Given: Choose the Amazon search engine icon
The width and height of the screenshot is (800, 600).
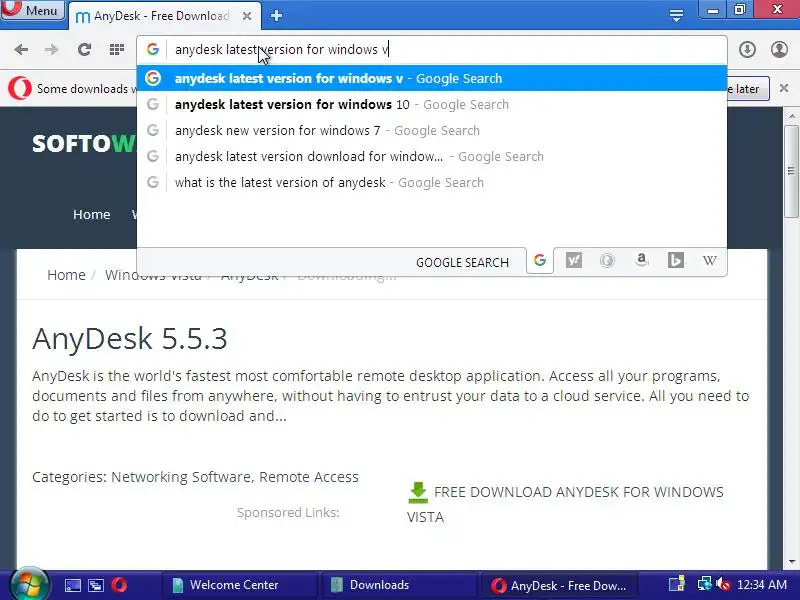Looking at the screenshot, I should [x=641, y=261].
